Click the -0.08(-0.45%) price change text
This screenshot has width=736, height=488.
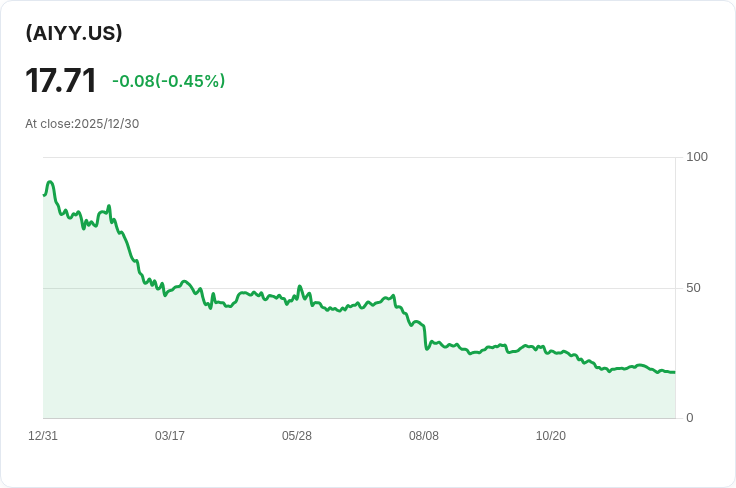(x=169, y=81)
